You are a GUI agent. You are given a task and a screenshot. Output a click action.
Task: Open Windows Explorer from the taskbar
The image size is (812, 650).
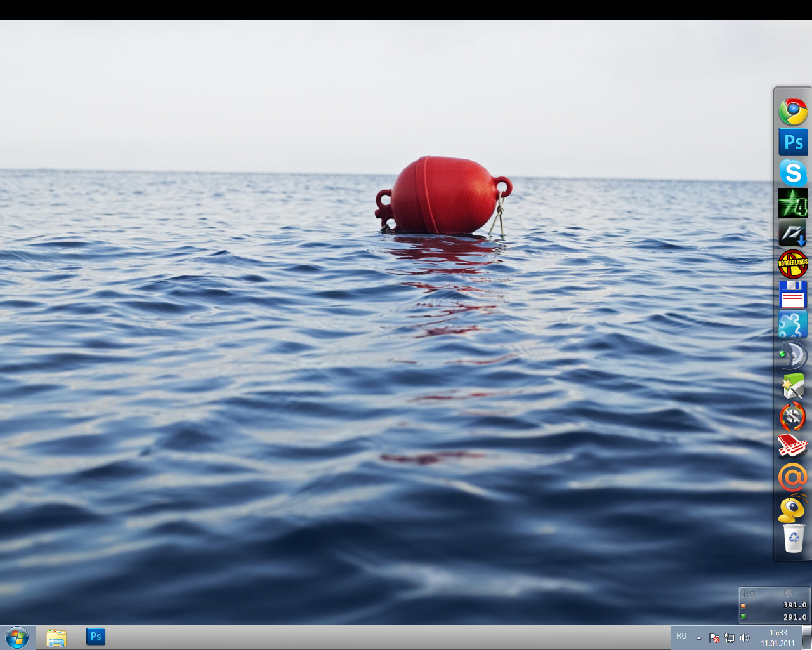[56, 637]
